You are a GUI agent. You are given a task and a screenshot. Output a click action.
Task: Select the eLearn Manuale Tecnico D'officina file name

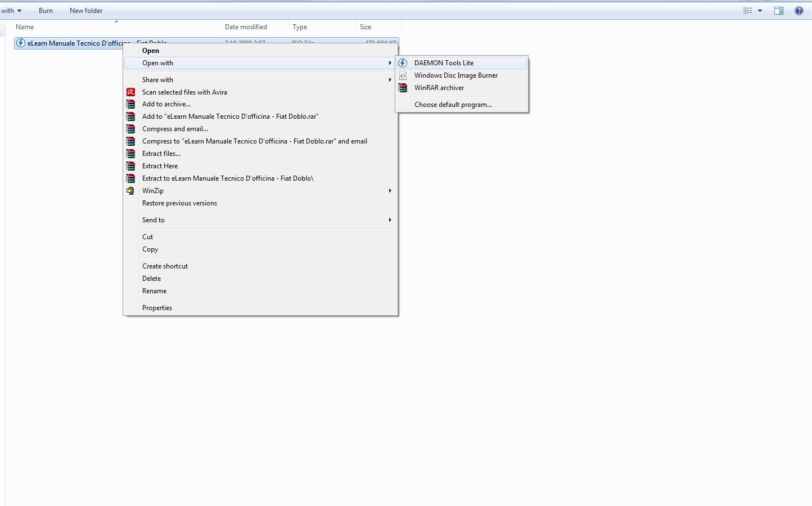[x=75, y=43]
